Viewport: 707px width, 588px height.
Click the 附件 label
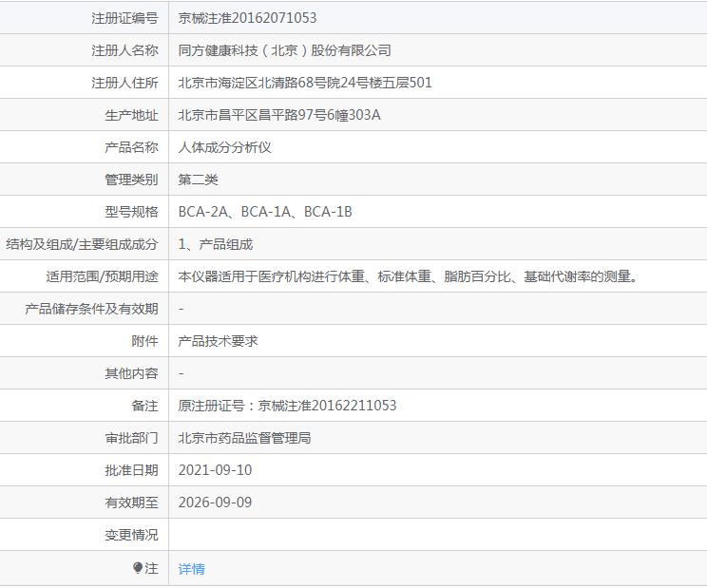(x=144, y=341)
